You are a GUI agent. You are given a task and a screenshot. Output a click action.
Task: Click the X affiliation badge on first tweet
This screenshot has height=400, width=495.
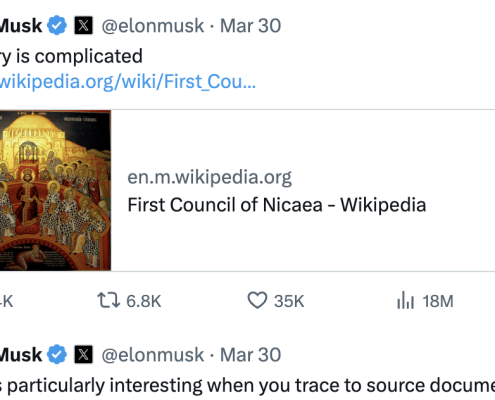(83, 26)
